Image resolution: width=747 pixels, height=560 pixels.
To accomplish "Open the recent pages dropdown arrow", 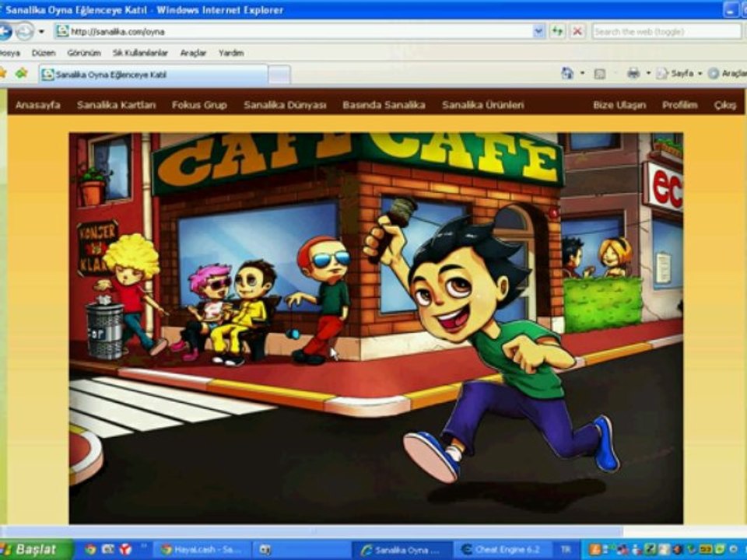I will (x=41, y=32).
